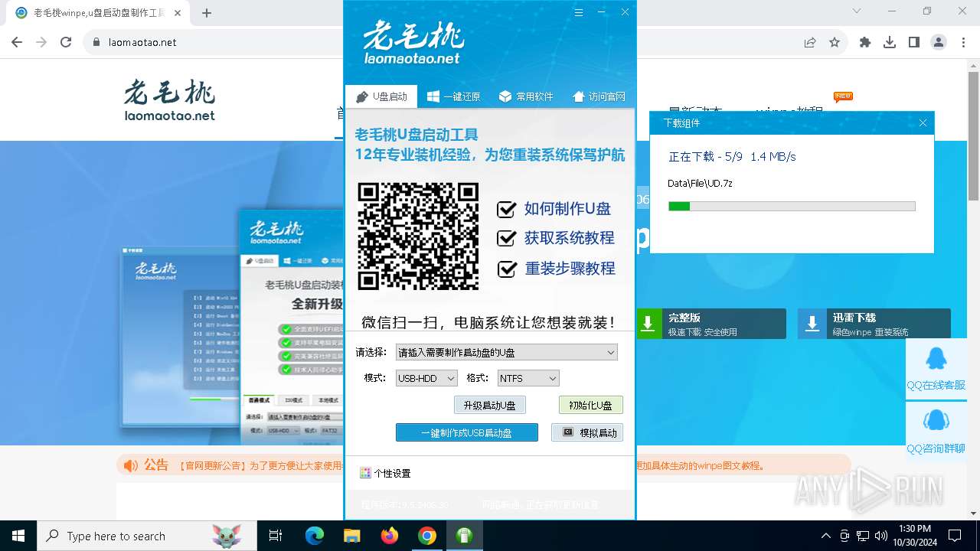Click the QR code image
Image resolution: width=980 pixels, height=551 pixels.
(418, 236)
